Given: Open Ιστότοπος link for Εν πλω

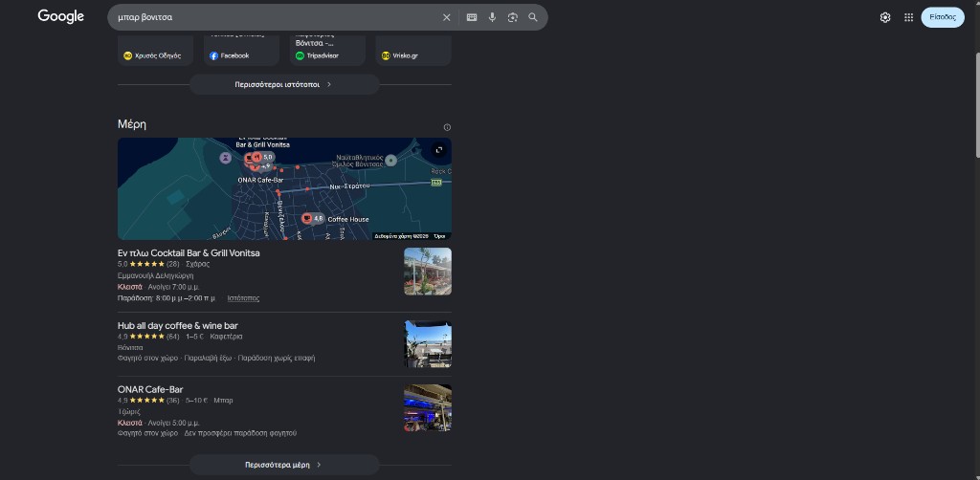Looking at the screenshot, I should click(243, 298).
